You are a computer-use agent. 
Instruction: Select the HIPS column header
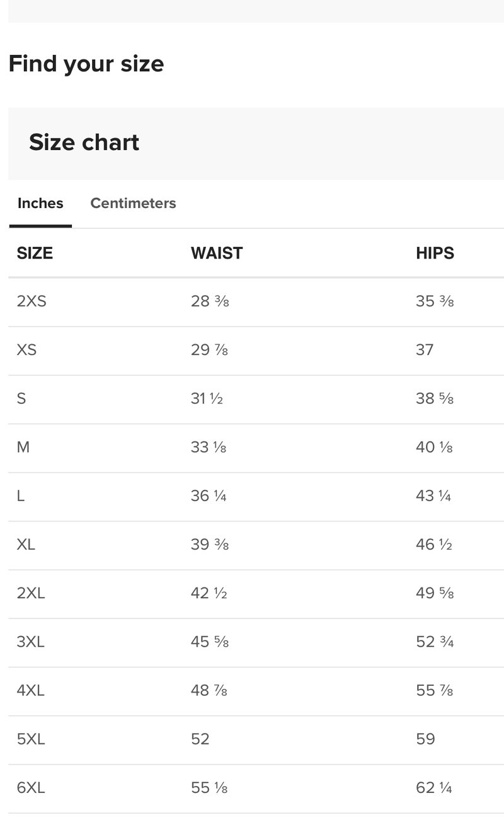435,253
